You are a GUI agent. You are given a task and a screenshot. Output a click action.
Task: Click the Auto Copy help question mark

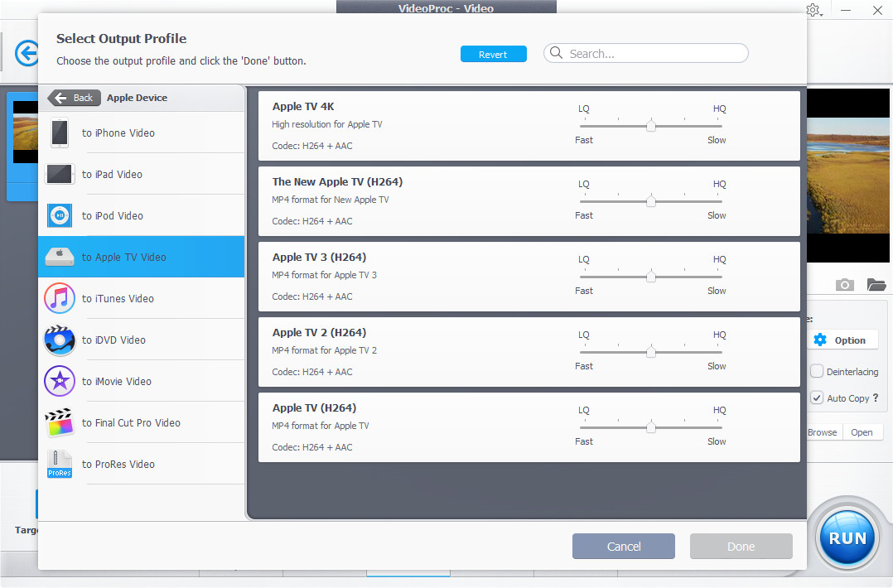pos(876,398)
